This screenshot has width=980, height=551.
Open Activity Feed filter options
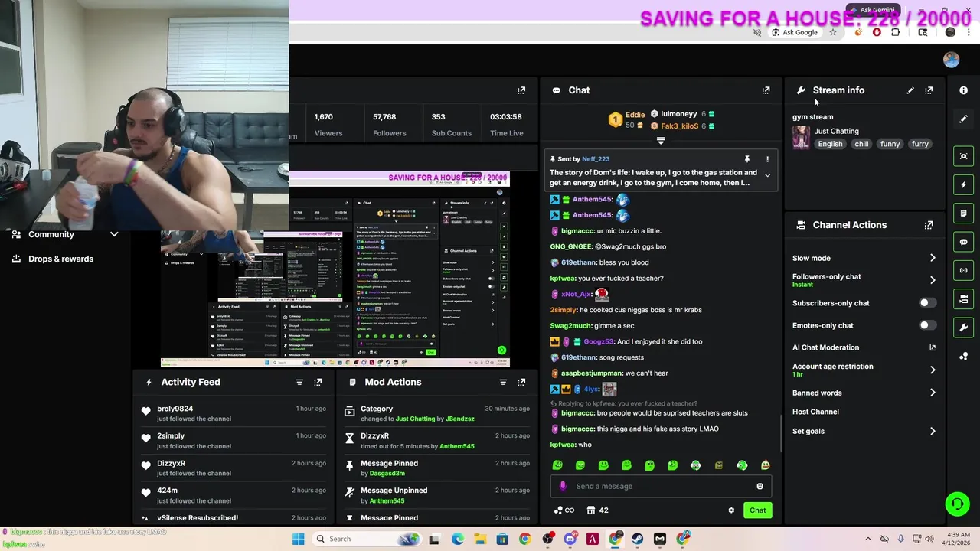point(299,382)
